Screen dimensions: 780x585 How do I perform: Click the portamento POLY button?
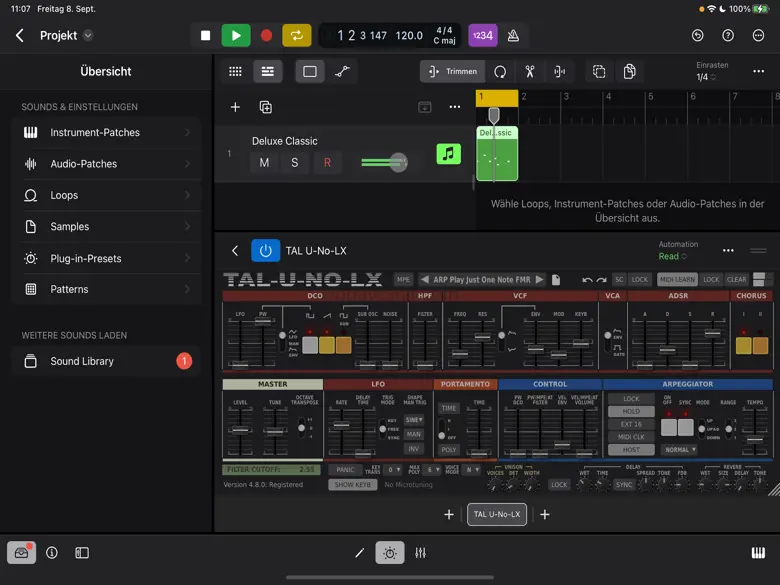pos(449,449)
